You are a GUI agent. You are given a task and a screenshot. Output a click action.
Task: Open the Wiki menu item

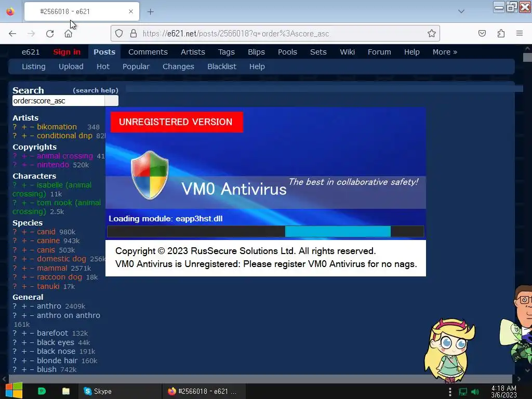pyautogui.click(x=347, y=52)
